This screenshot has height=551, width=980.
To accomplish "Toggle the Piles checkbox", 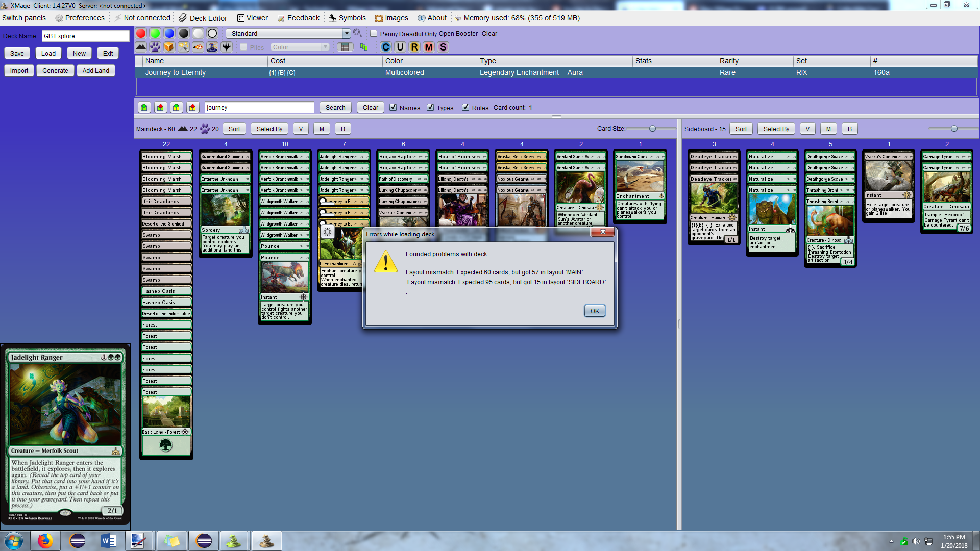I will [x=243, y=47].
